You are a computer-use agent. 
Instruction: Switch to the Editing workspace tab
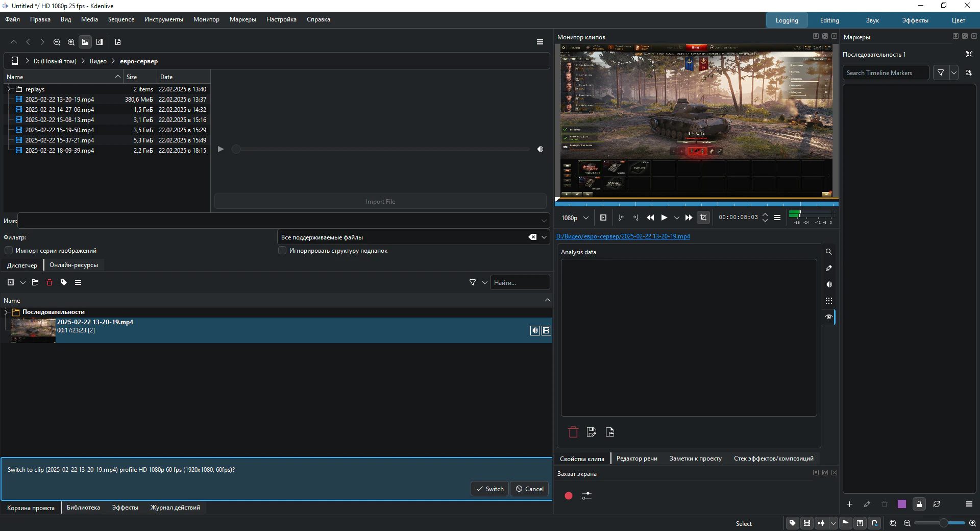(829, 20)
